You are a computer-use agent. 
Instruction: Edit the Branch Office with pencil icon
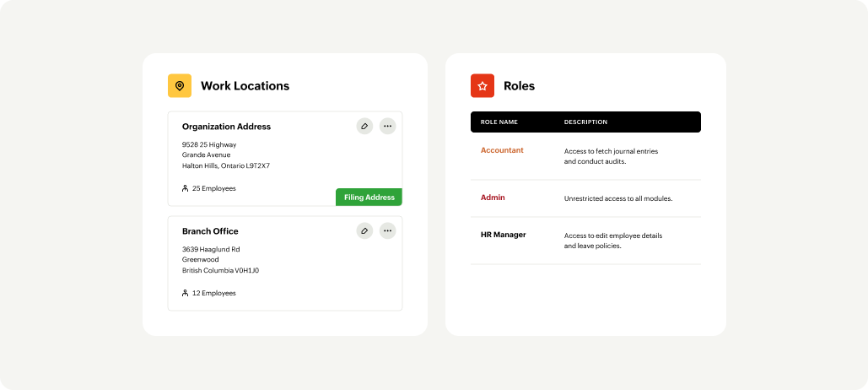pyautogui.click(x=364, y=230)
